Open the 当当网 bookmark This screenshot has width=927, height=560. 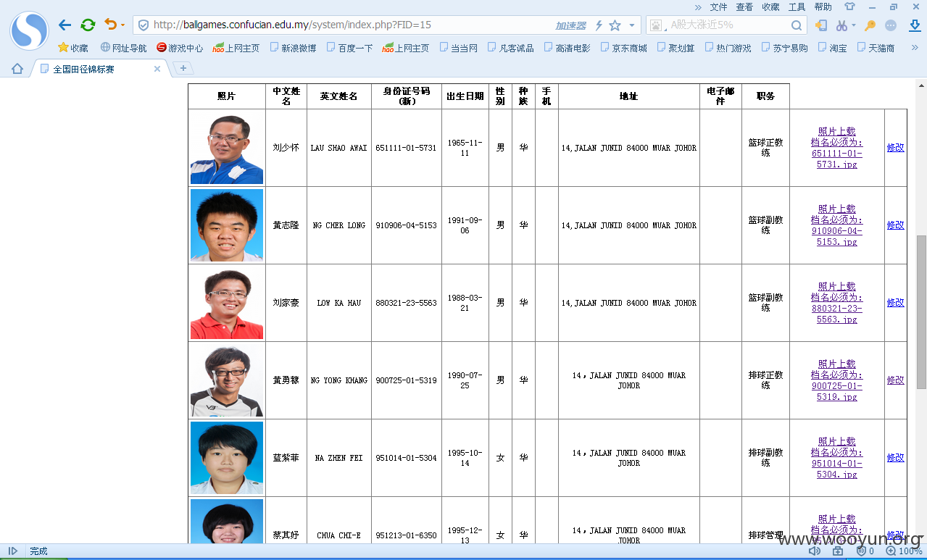pos(458,48)
